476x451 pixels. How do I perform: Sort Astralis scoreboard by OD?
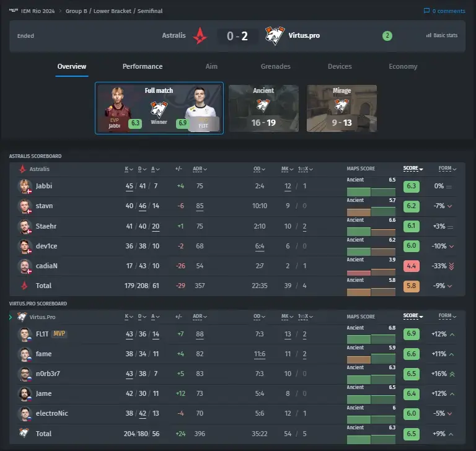(x=259, y=169)
